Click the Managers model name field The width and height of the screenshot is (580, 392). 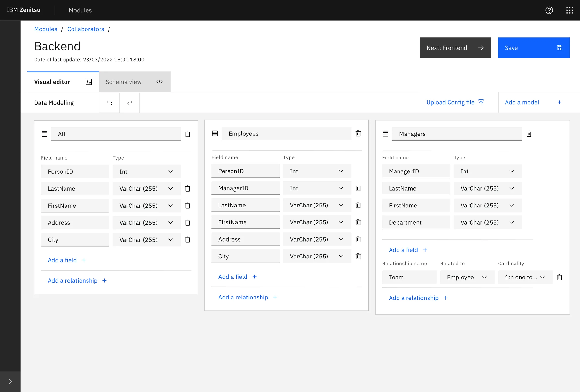457,134
